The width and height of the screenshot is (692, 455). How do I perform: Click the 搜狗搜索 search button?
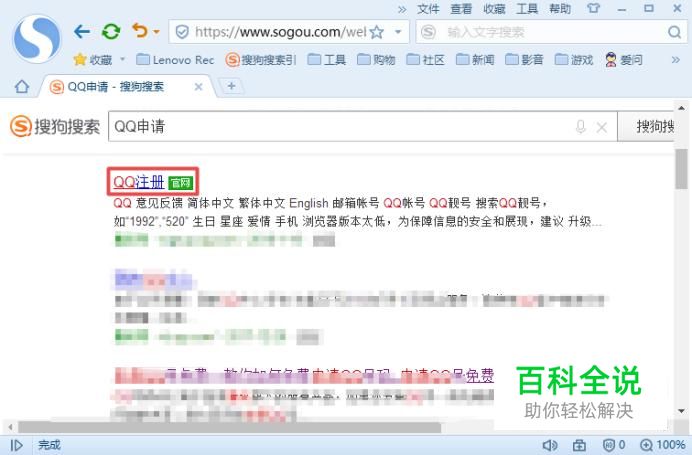(646, 127)
